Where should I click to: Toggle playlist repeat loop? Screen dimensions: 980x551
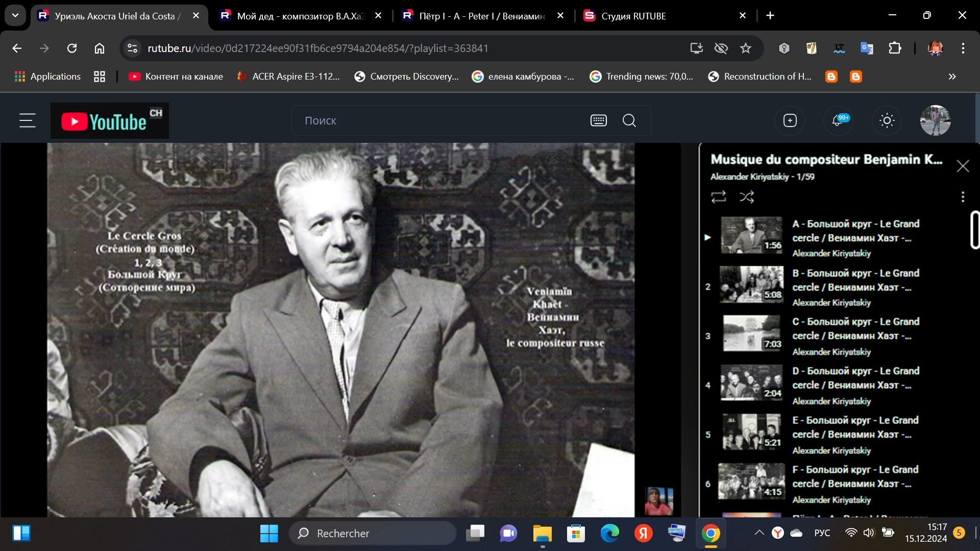[x=718, y=197]
